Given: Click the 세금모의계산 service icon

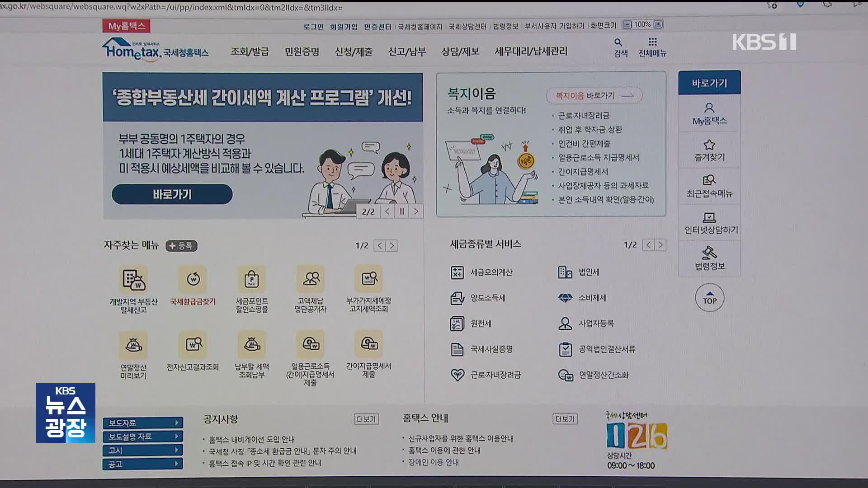Looking at the screenshot, I should [x=458, y=272].
